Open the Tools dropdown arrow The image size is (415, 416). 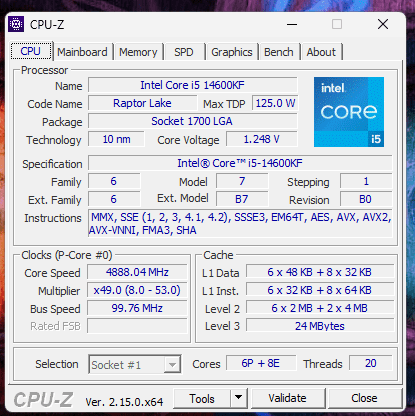tap(238, 398)
